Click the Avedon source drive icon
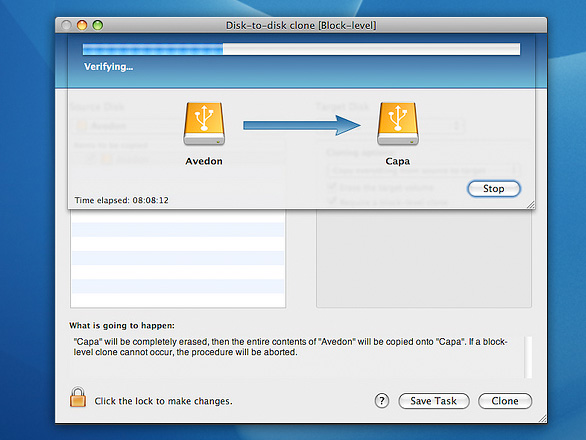 click(204, 124)
